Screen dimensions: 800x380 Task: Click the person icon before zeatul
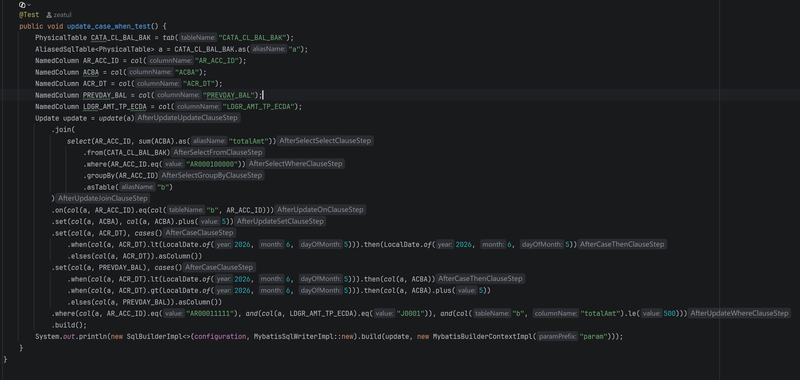pos(49,15)
